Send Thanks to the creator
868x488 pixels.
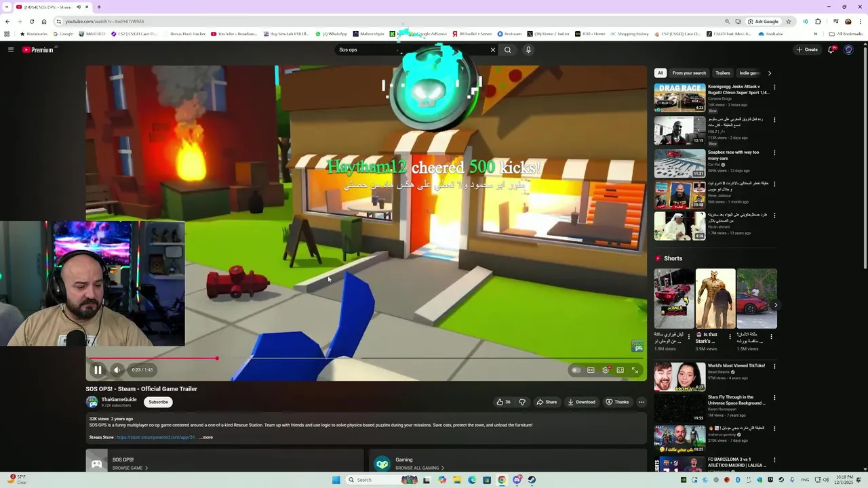[617, 402]
